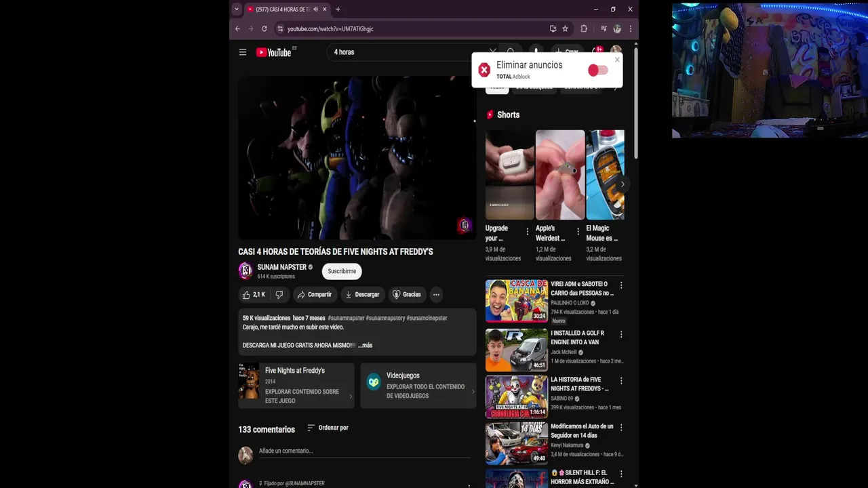Open options for Modificamos el Auto video

coord(621,428)
